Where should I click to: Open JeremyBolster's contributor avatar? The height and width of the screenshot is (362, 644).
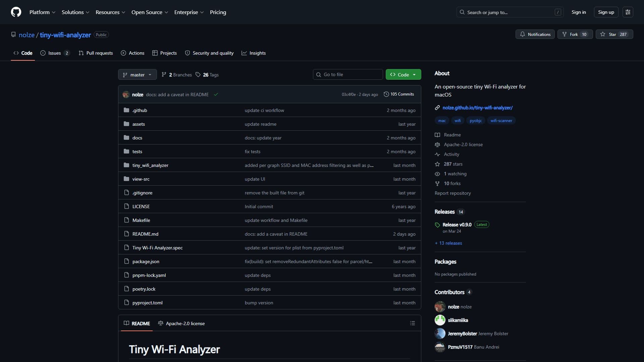(x=440, y=334)
